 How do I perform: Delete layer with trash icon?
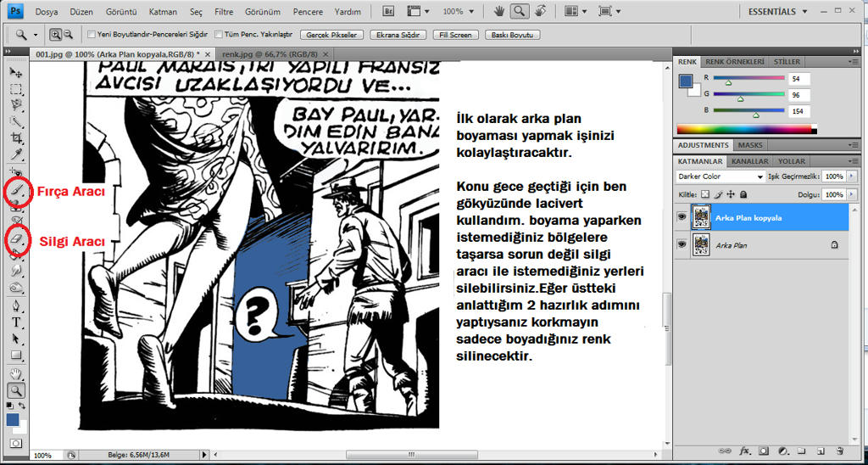(840, 451)
